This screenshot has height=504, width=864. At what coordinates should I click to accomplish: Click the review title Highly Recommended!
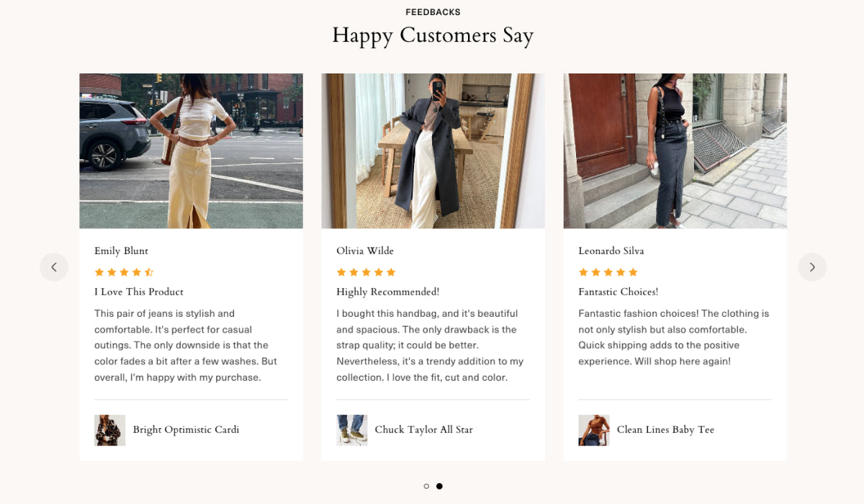pos(387,292)
